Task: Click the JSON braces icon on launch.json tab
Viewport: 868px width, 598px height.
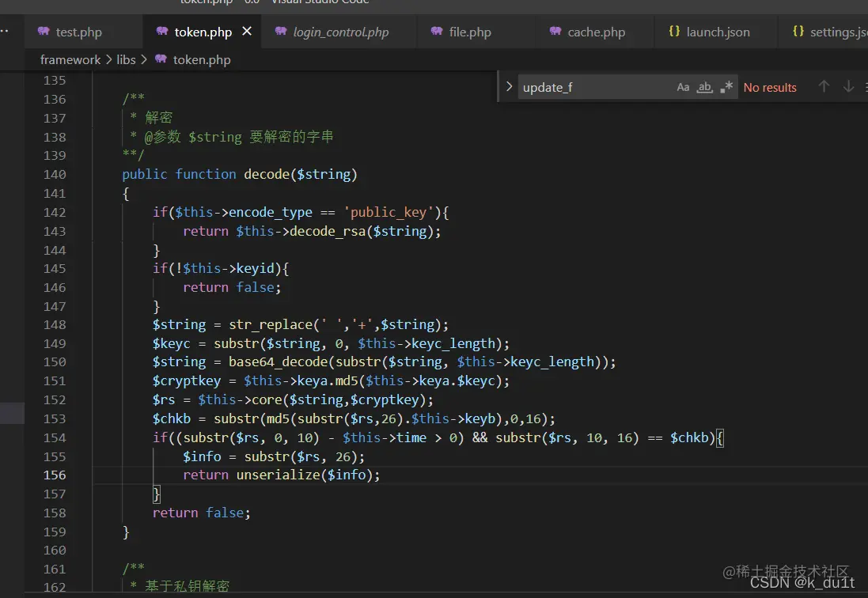Action: click(x=674, y=31)
